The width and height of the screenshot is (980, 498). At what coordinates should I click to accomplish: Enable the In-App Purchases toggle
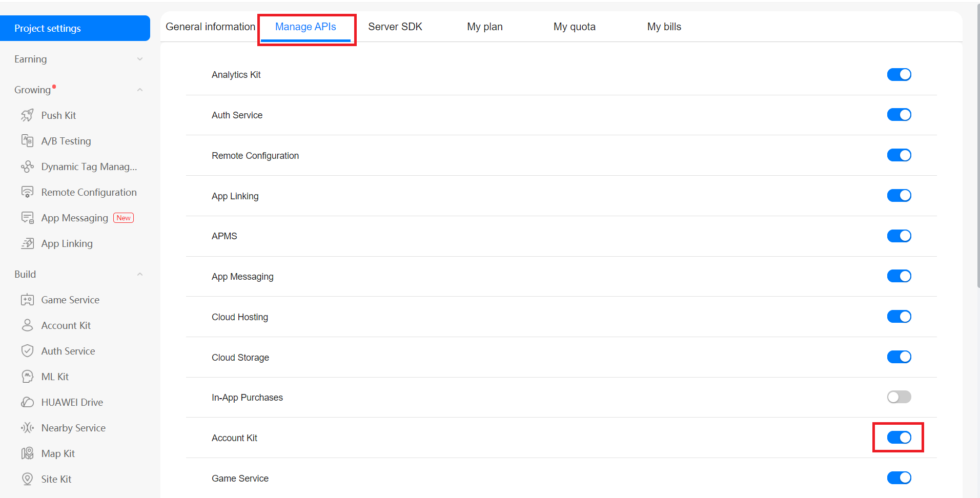point(899,397)
